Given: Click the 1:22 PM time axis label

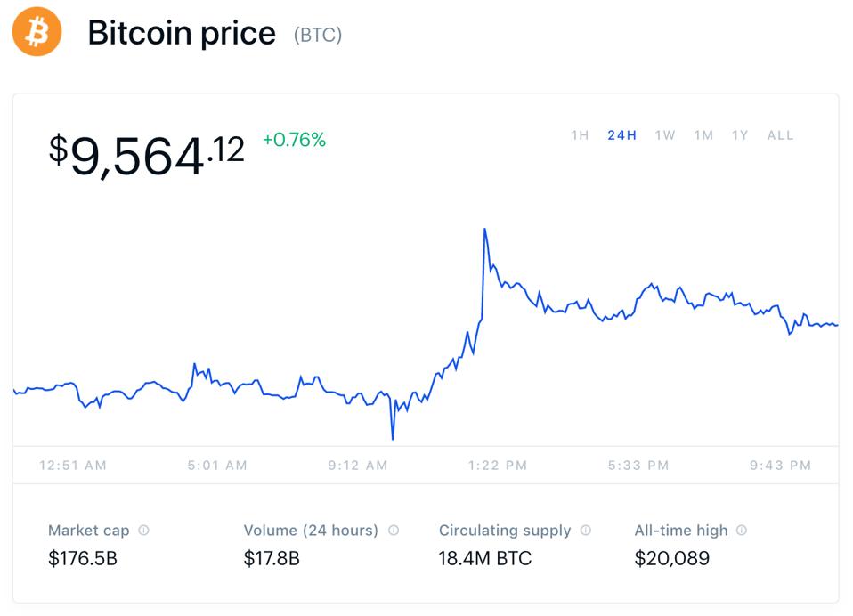Looking at the screenshot, I should (x=498, y=465).
